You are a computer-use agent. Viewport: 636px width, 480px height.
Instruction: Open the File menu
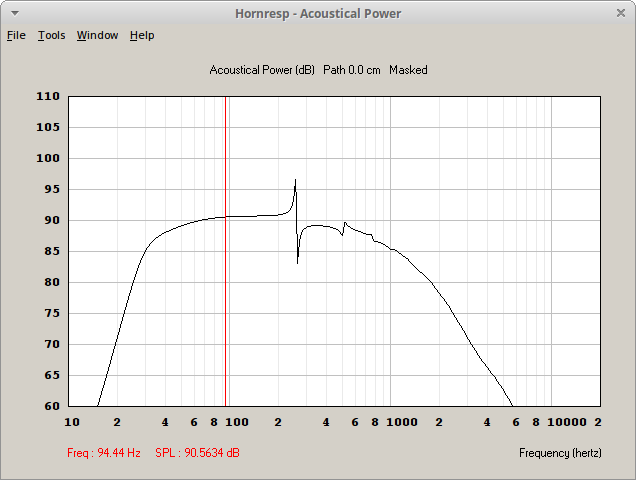(16, 35)
